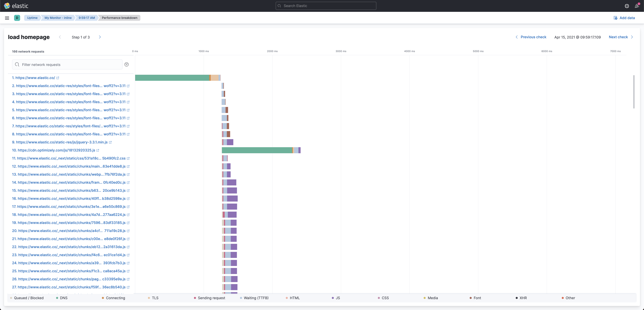Image resolution: width=644 pixels, height=310 pixels.
Task: Open the help menu icon
Action: (627, 6)
